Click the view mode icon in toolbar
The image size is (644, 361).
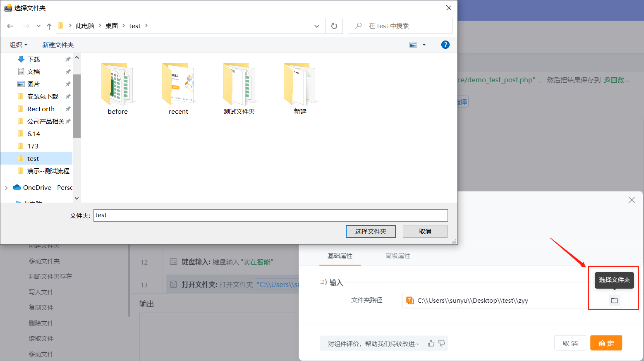point(413,45)
